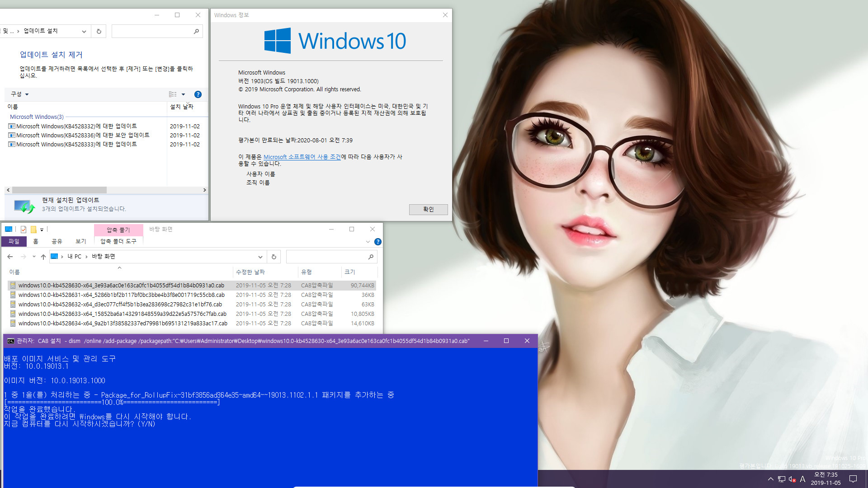Click the horizontal scrollbar left arrow

pyautogui.click(x=8, y=190)
